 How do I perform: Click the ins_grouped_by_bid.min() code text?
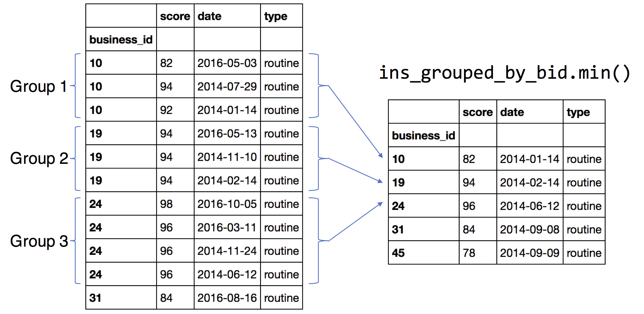(x=504, y=73)
